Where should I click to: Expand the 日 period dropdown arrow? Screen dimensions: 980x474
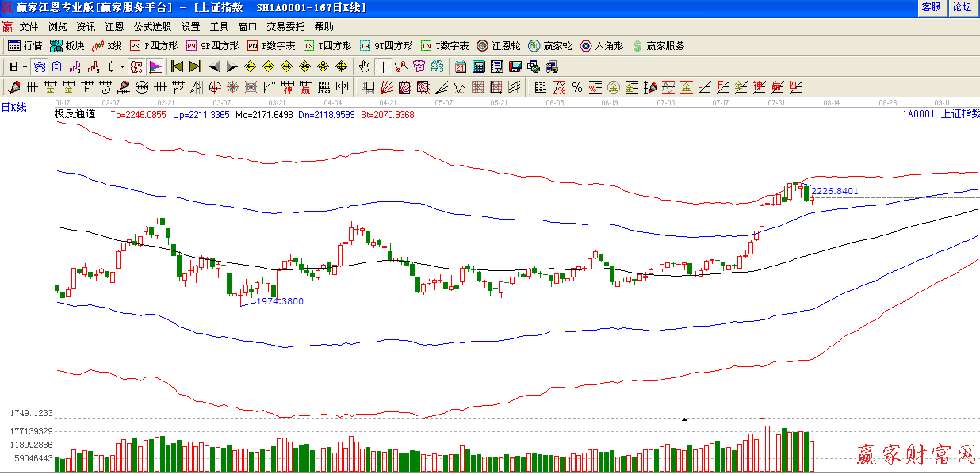(x=25, y=67)
